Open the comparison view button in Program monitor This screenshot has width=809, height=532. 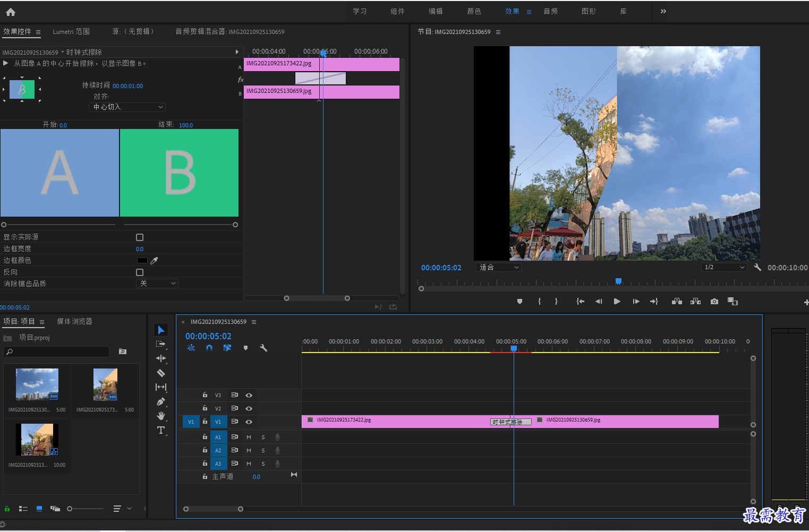(x=733, y=302)
